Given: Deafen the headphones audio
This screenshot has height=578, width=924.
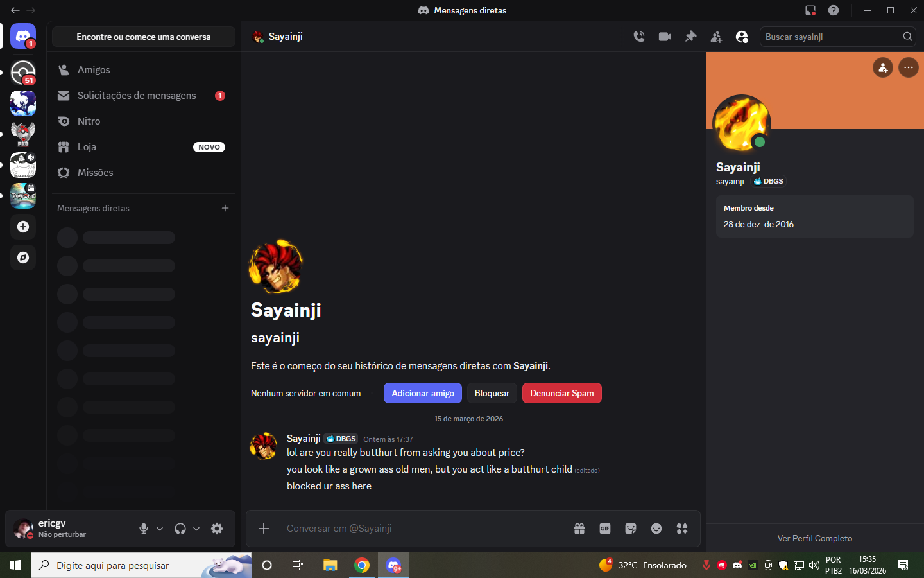Looking at the screenshot, I should (x=180, y=529).
